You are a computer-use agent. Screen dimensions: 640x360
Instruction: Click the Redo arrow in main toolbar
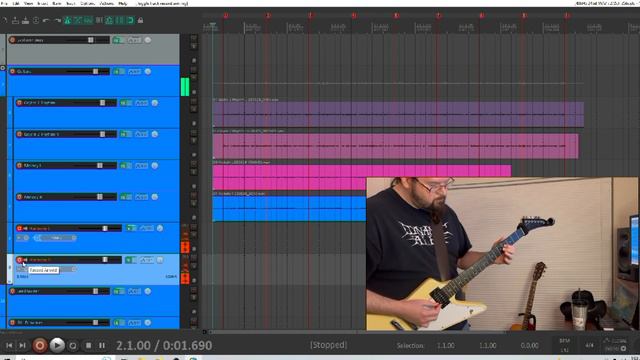coord(57,20)
